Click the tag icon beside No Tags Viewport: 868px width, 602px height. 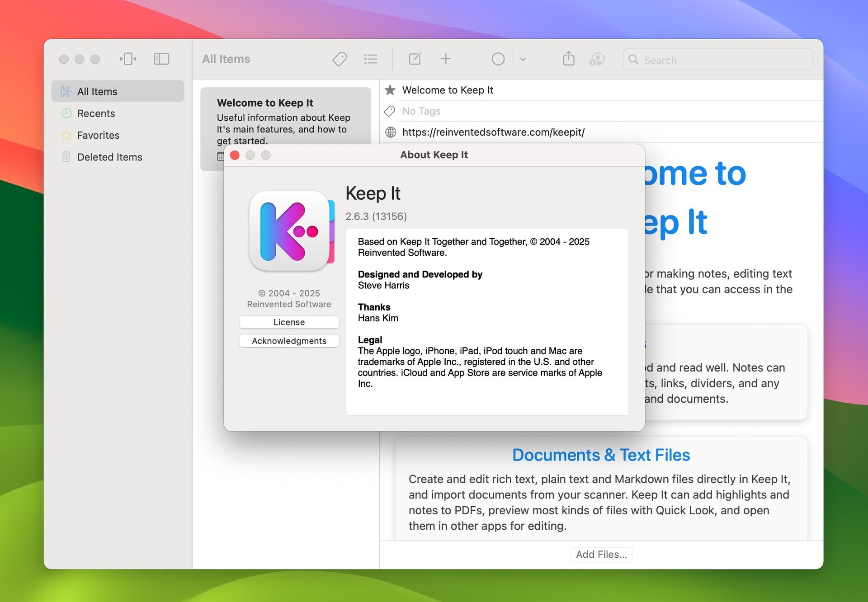pyautogui.click(x=390, y=111)
